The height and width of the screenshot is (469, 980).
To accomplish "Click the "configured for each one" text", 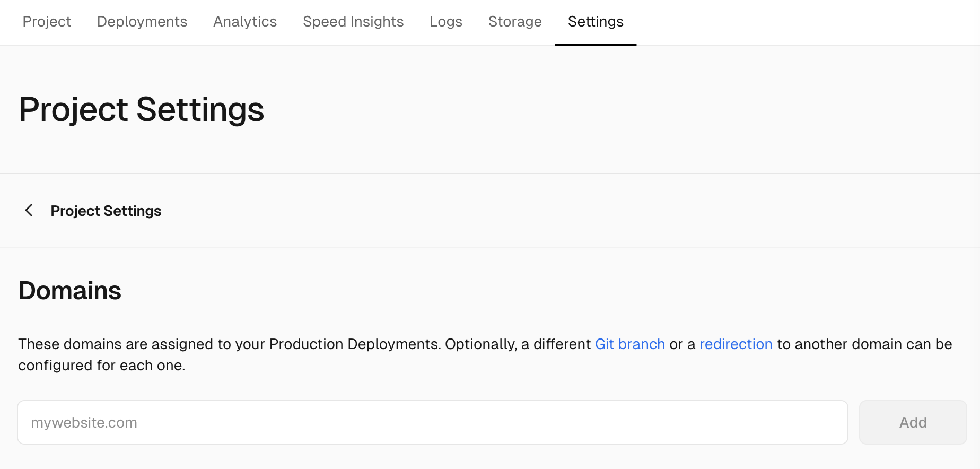I will pos(101,366).
